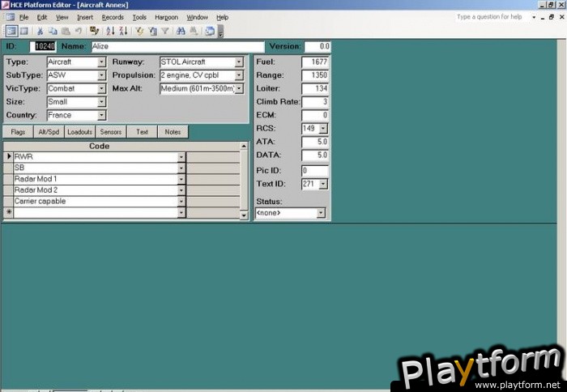
Task: Click the Fuel field showing 1677
Action: click(x=314, y=62)
